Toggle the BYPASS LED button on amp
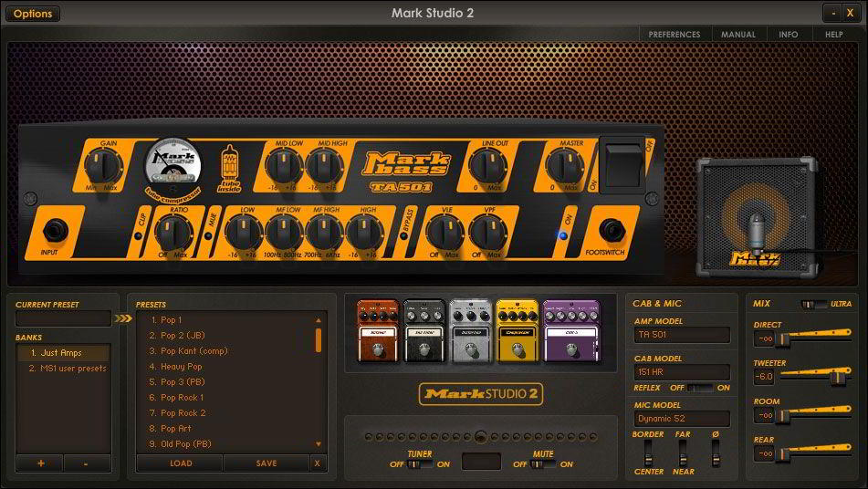Image resolution: width=868 pixels, height=489 pixels. (403, 235)
